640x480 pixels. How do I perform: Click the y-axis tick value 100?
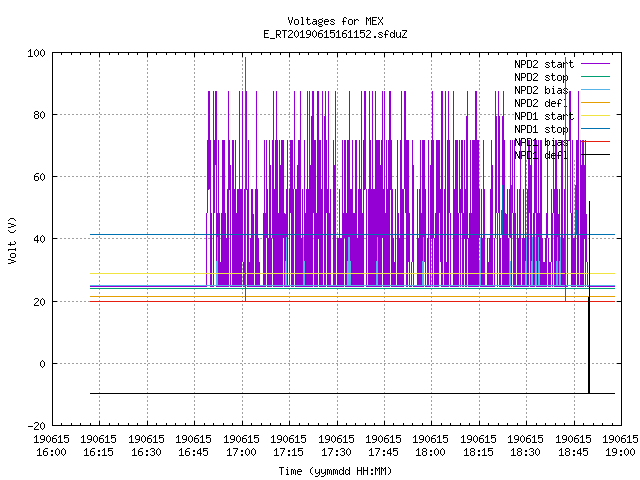[x=36, y=53]
